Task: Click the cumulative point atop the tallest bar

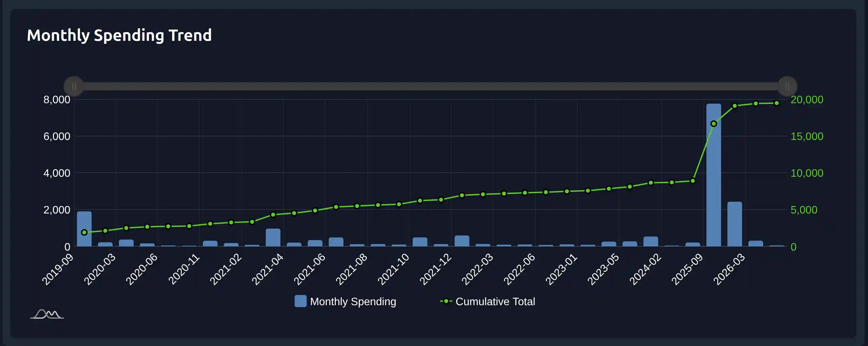Action: (713, 124)
